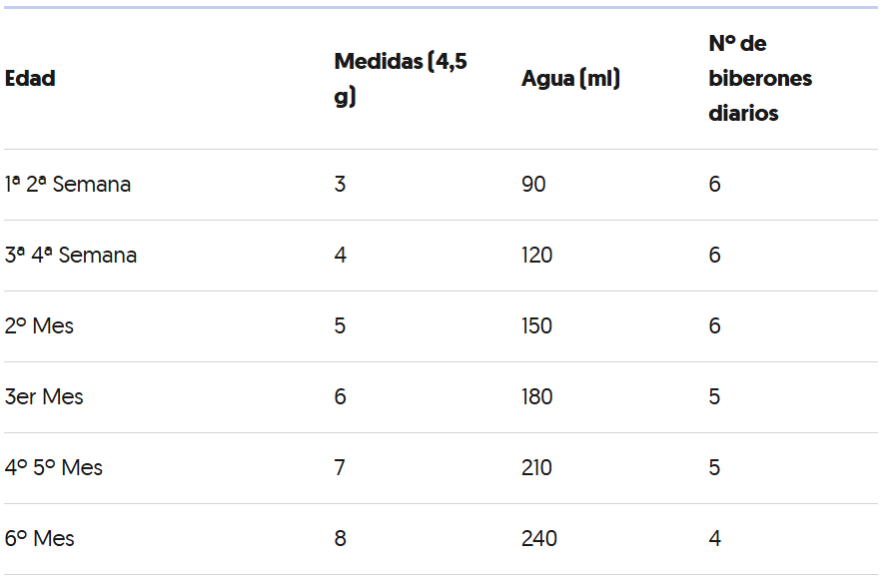Select the 240 ml water cell
Viewport: 891px width, 588px height.
coord(539,539)
